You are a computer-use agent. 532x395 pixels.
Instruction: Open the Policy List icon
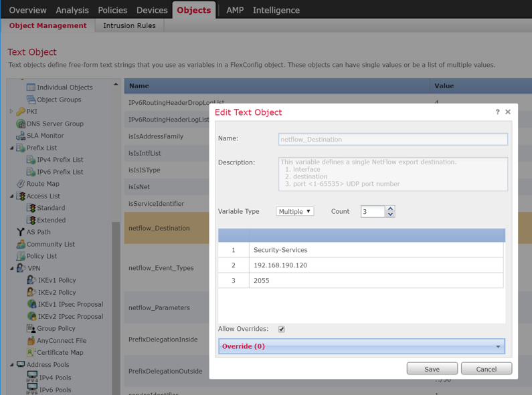(x=21, y=256)
